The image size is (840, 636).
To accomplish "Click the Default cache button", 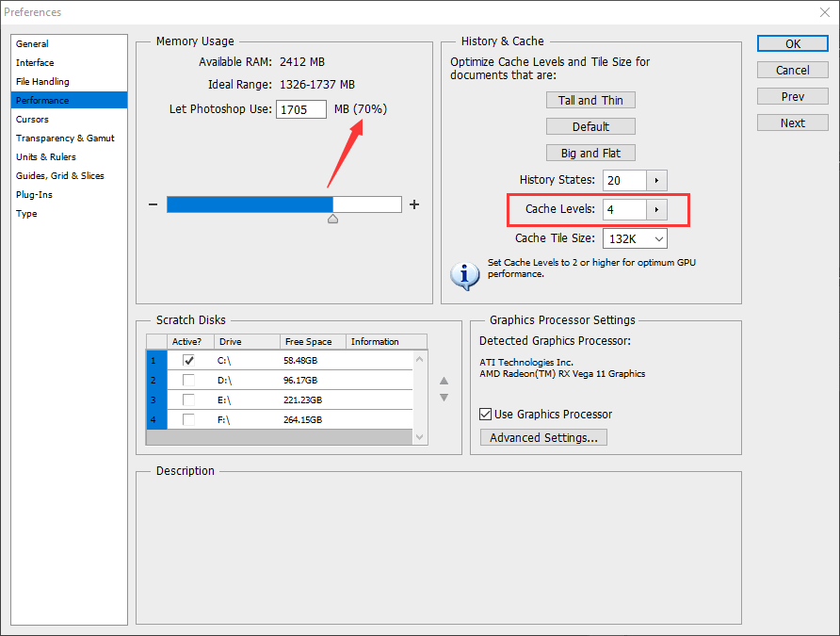I will point(590,126).
